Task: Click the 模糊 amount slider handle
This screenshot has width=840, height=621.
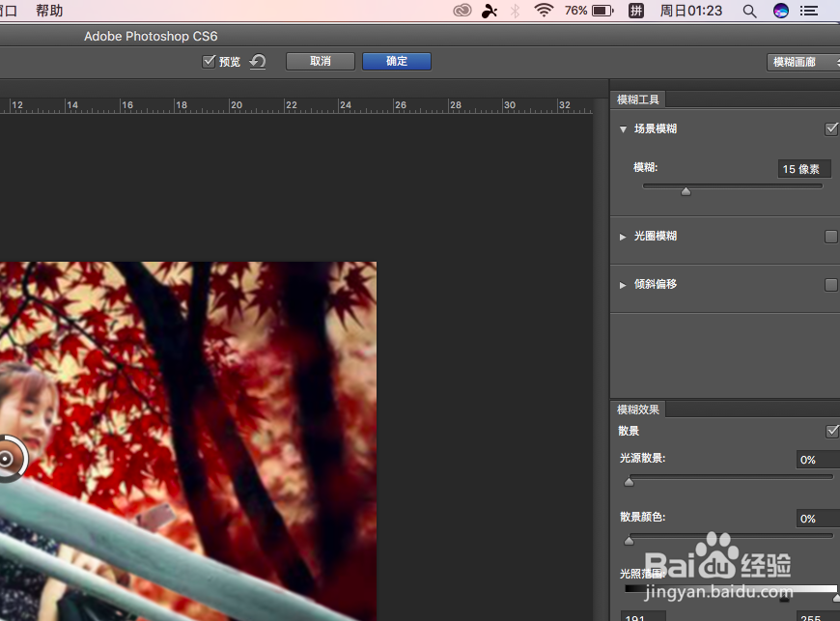Action: (x=686, y=191)
